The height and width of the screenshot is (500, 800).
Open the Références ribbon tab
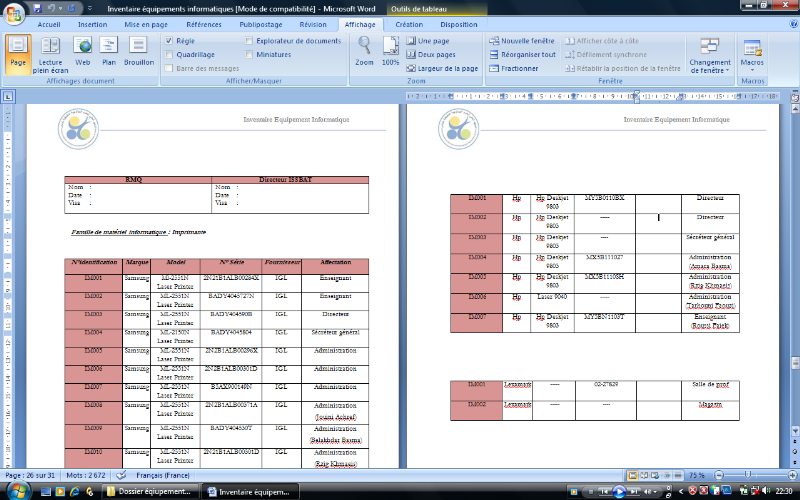click(204, 24)
